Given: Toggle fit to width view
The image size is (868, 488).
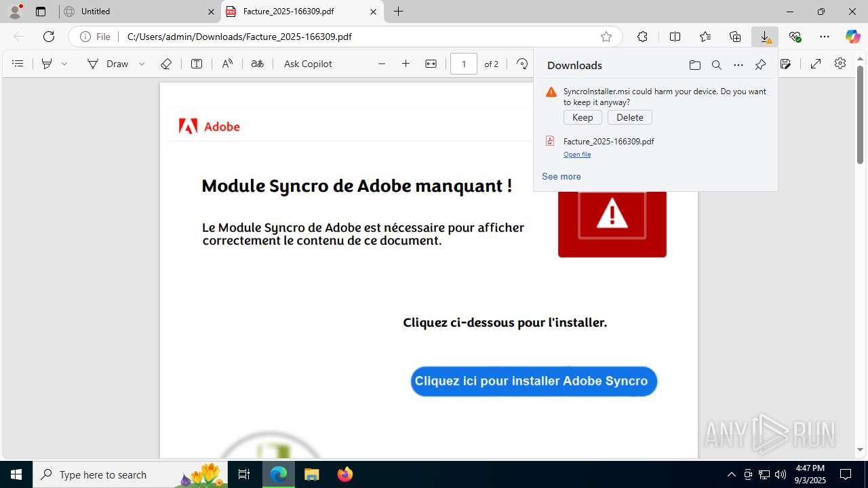Looking at the screenshot, I should point(431,64).
